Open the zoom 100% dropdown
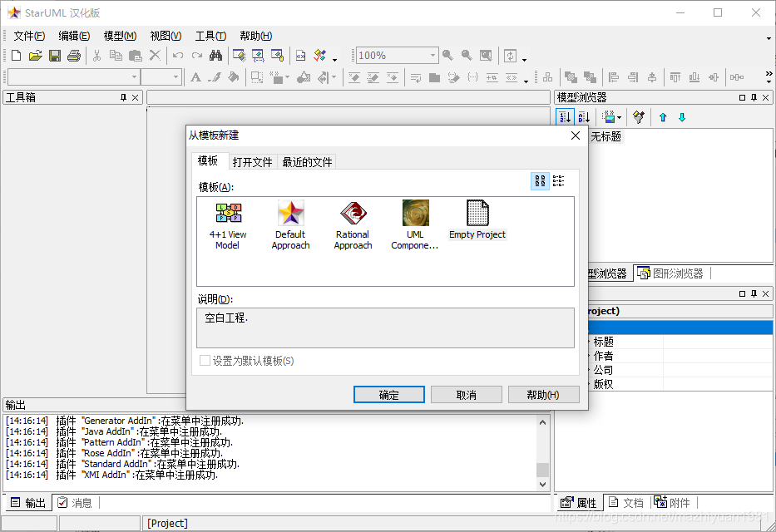Viewport: 776px width, 532px height. point(432,56)
